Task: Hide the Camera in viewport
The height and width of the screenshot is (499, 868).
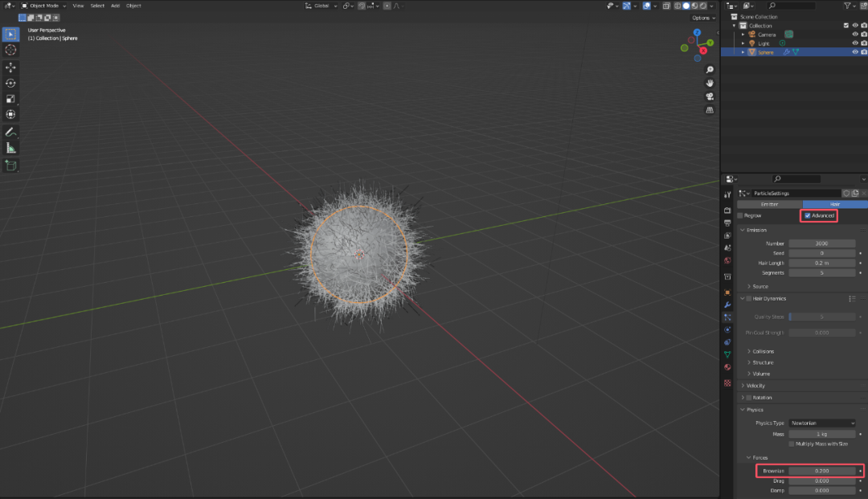Action: [854, 35]
